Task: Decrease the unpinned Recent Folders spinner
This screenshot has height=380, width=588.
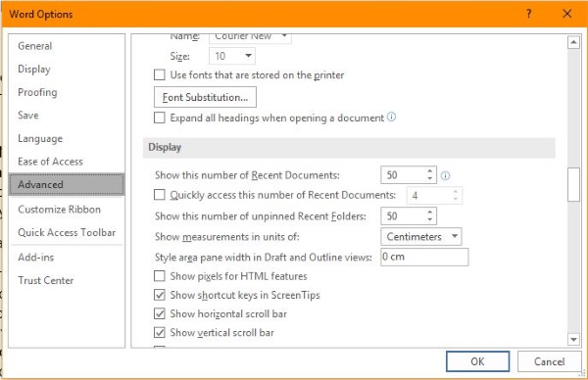Action: (x=430, y=219)
